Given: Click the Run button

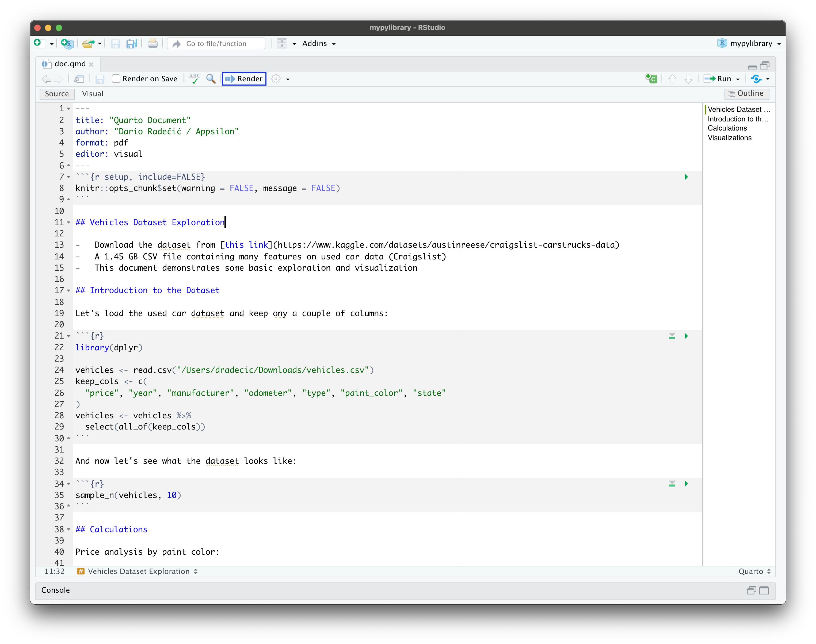Looking at the screenshot, I should coord(718,79).
